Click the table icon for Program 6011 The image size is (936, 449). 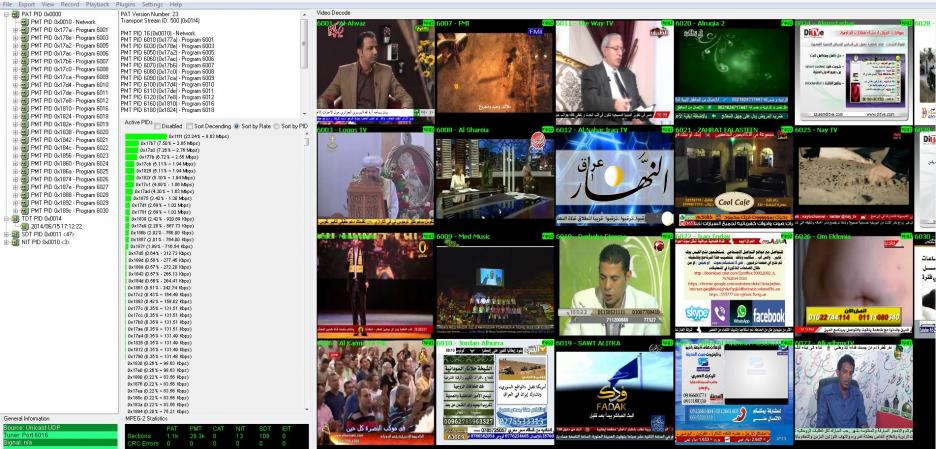[x=24, y=93]
